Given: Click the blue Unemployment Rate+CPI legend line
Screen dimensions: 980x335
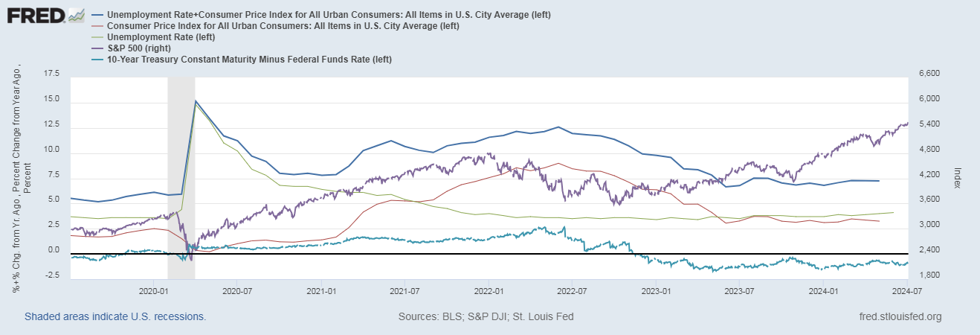Looking at the screenshot, I should (99, 15).
